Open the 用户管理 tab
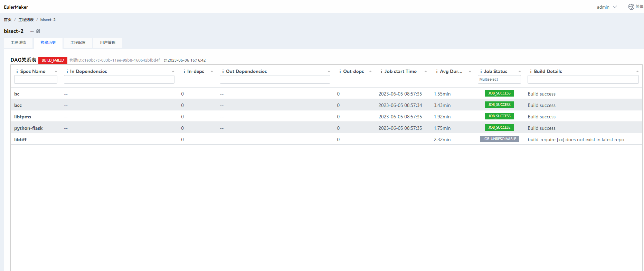Screen dimensions: 644x271 [x=107, y=43]
